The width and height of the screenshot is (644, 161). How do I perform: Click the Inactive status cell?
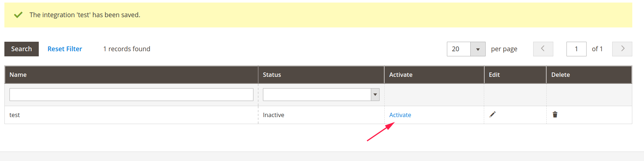tap(273, 115)
